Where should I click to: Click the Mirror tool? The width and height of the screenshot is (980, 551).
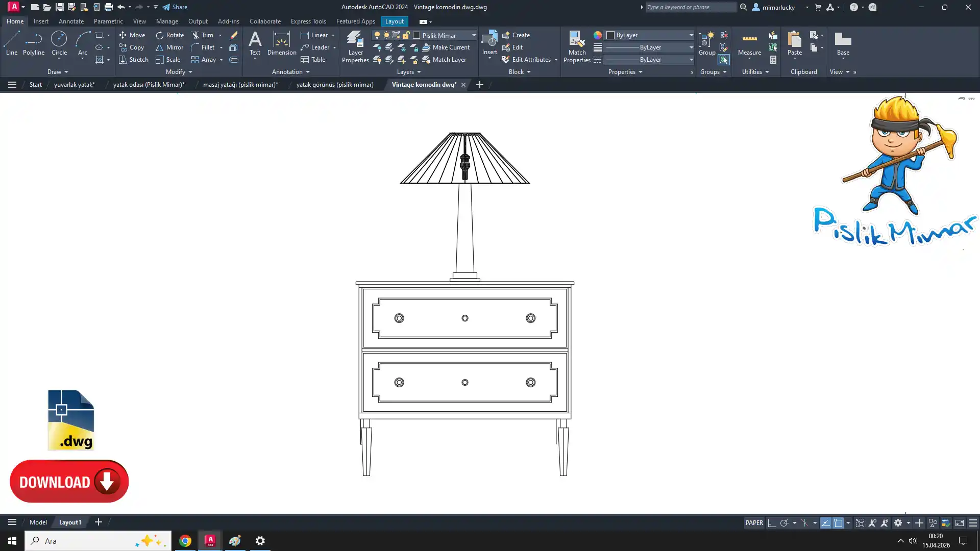[x=169, y=47]
